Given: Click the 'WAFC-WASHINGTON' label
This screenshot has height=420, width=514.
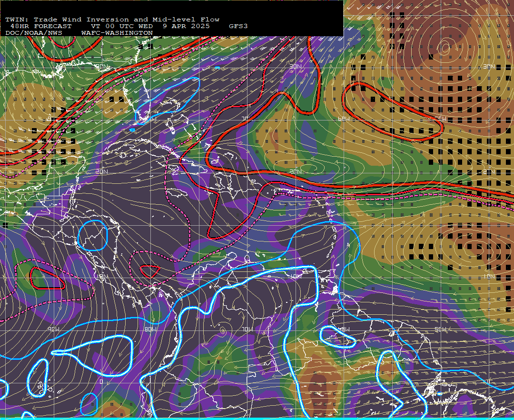Looking at the screenshot, I should point(117,33).
